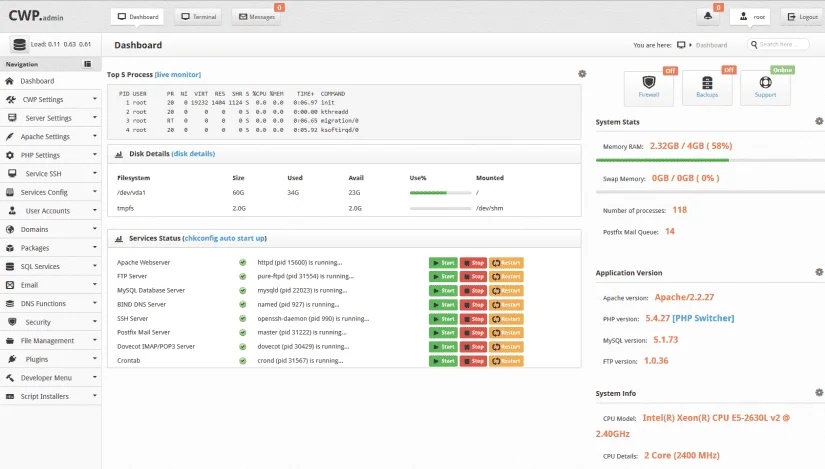Screen dimensions: 825x469
Task: Click the PHP Settings gear icon
Action: [x=9, y=155]
